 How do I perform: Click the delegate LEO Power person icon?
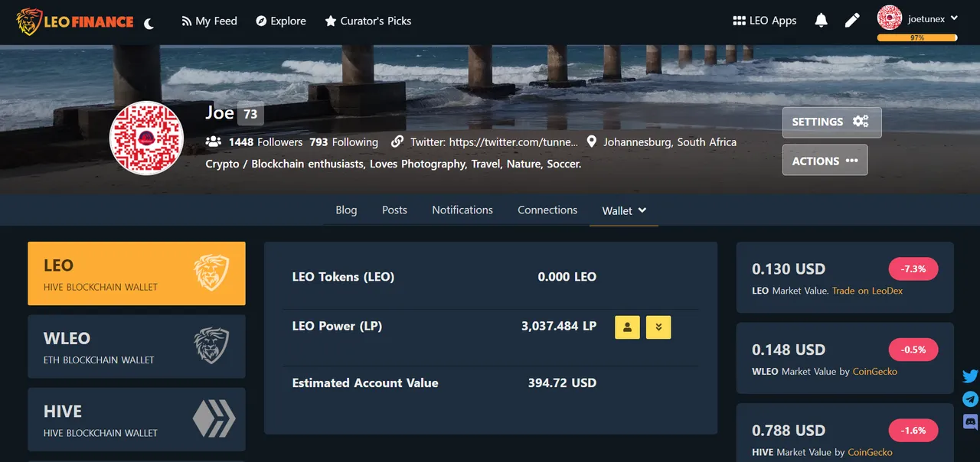(627, 327)
